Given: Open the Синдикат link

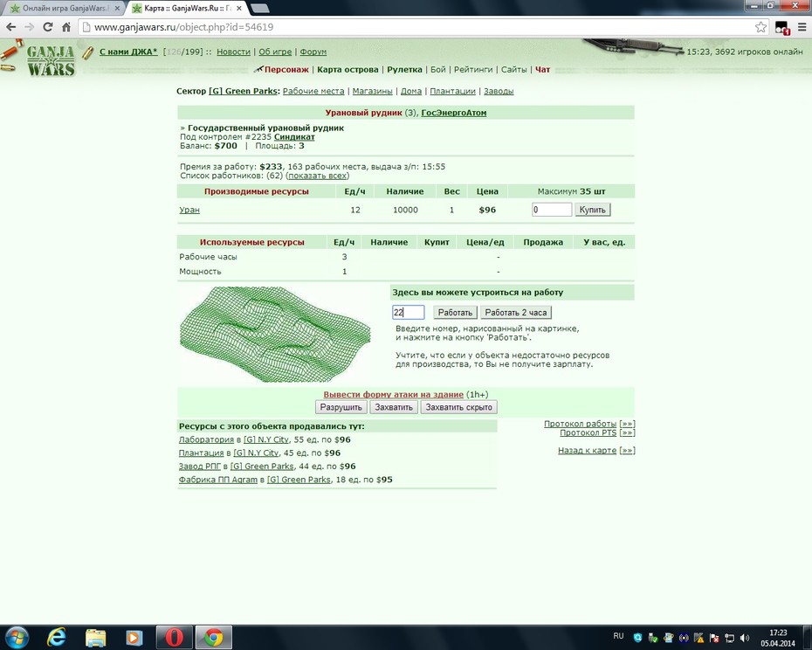Looking at the screenshot, I should 294,137.
